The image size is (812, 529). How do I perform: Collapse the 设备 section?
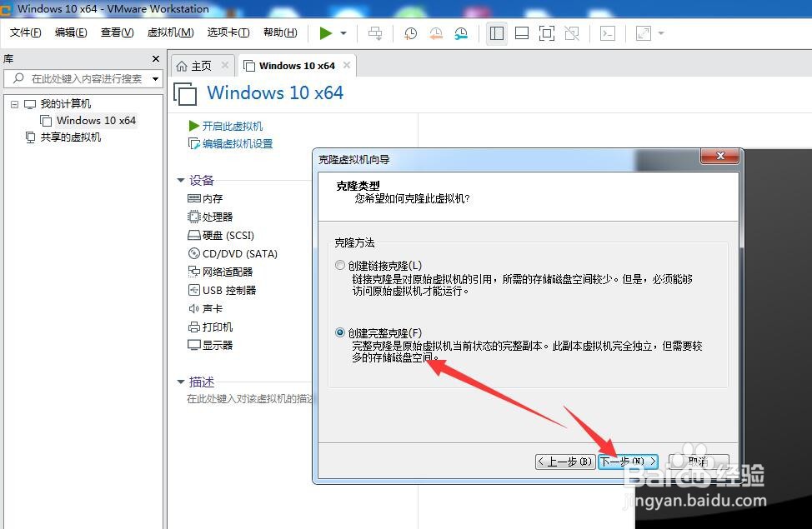coord(181,180)
